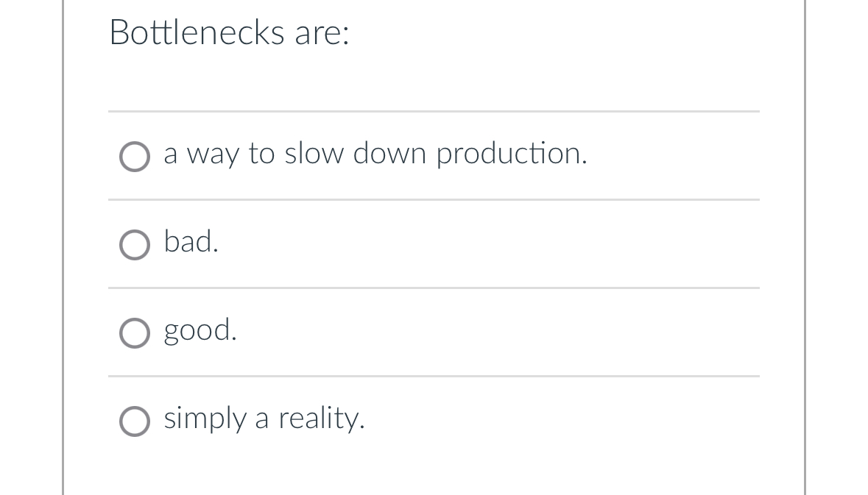
Task: Select the radio button for 'a way to slow down production.'
Action: click(134, 156)
